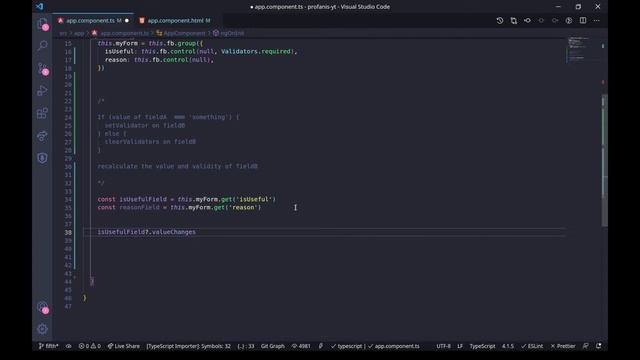
Task: Open the Explorer view in the activity bar
Action: 42,24
